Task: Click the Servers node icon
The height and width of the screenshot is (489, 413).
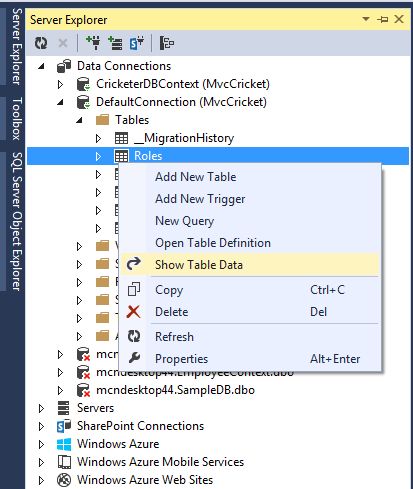Action: (63, 408)
